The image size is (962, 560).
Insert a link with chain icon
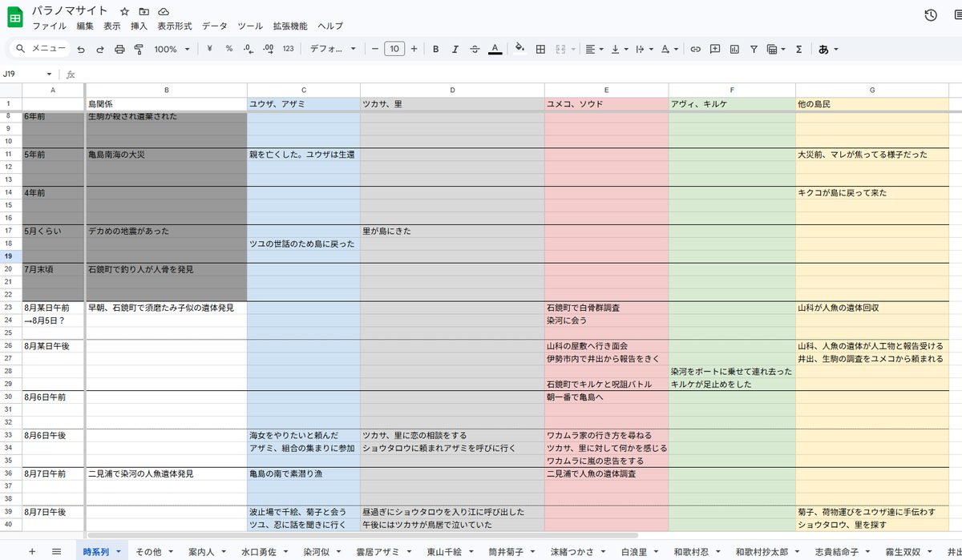695,49
